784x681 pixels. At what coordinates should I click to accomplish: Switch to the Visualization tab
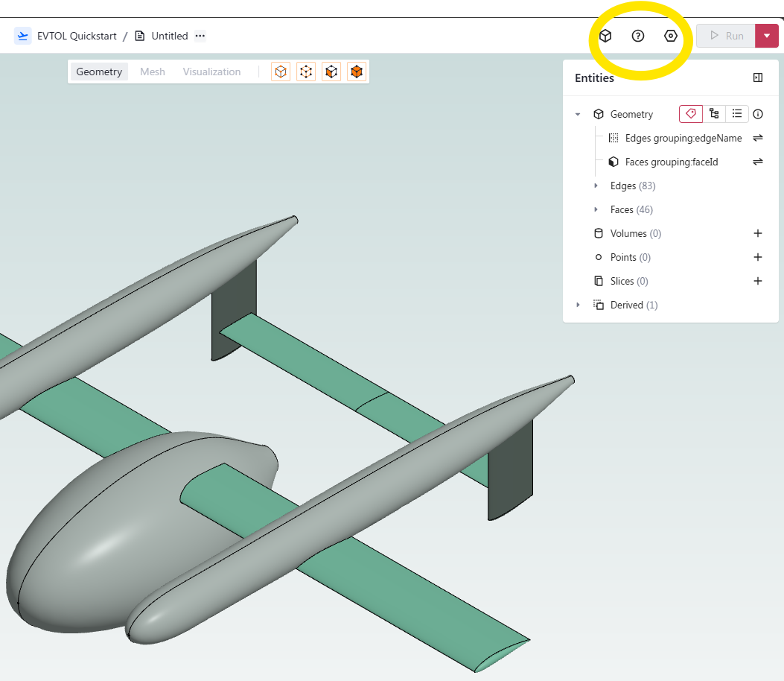[x=211, y=72]
